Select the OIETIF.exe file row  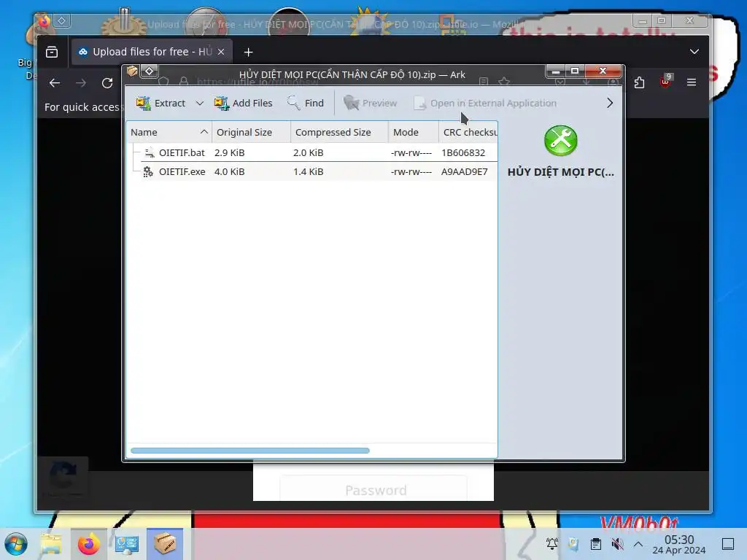click(x=312, y=171)
